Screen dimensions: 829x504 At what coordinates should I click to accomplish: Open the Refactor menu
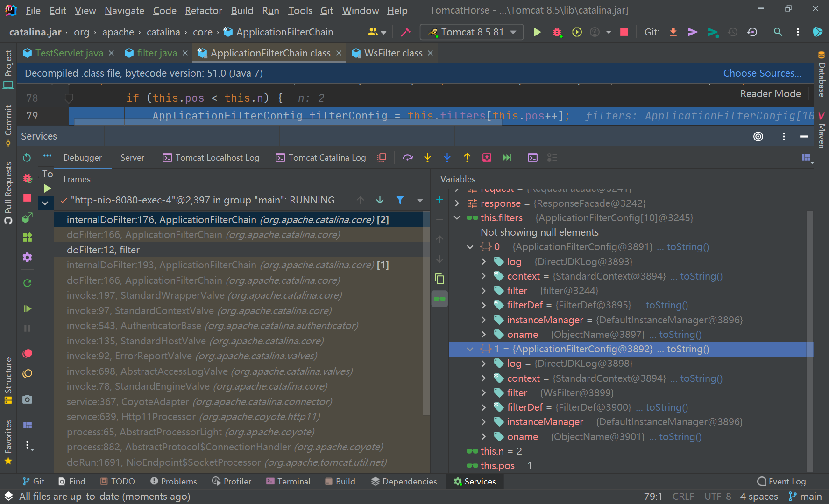203,10
